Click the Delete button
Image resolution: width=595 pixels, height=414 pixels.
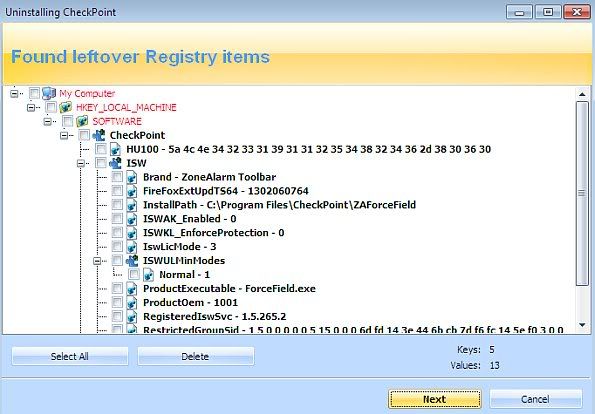[x=195, y=356]
